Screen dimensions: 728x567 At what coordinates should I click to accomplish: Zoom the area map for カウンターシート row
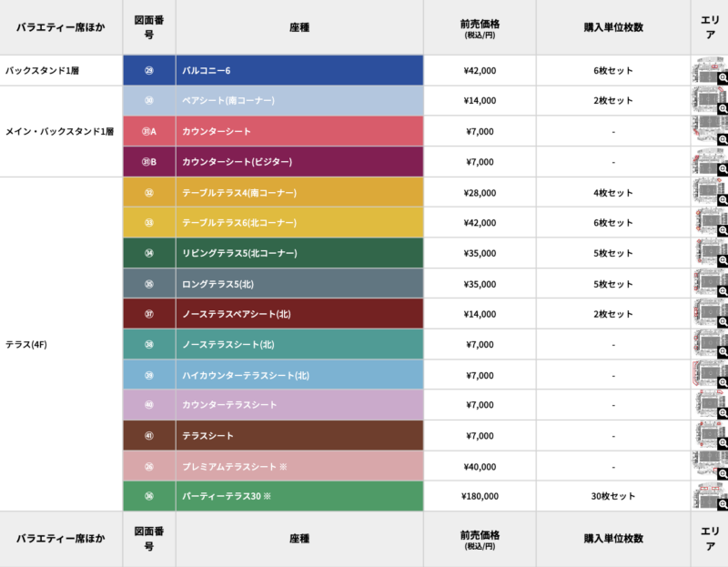[x=721, y=139]
